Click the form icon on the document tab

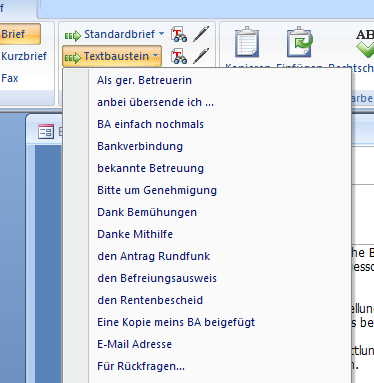coord(46,131)
